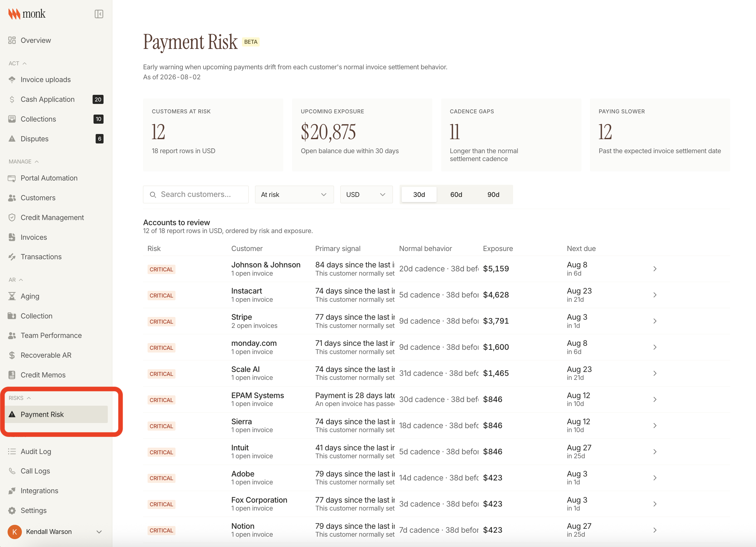Expand the Kendall Warson account menu
This screenshot has height=547, width=756.
[x=99, y=532]
